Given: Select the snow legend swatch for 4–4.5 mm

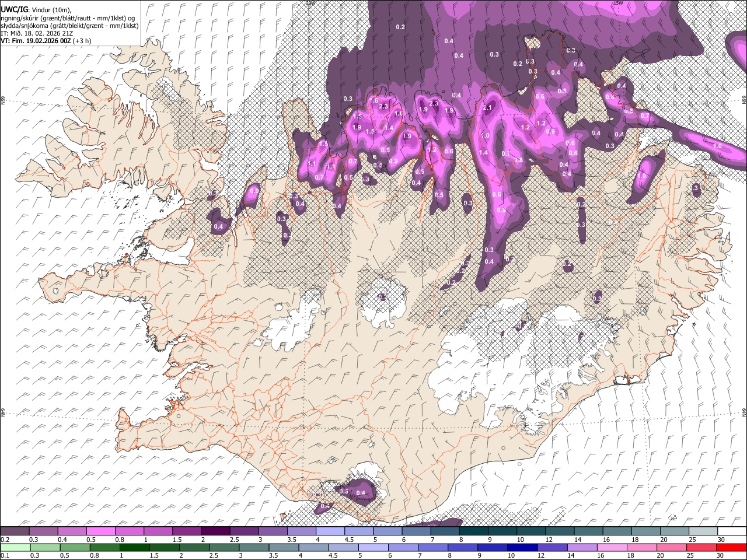Looking at the screenshot, I should click(330, 531).
